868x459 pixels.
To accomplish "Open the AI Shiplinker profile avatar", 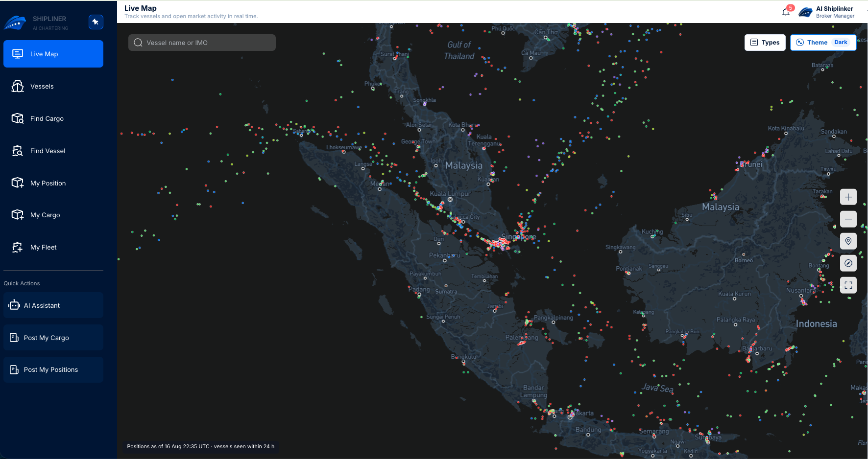I will (805, 12).
